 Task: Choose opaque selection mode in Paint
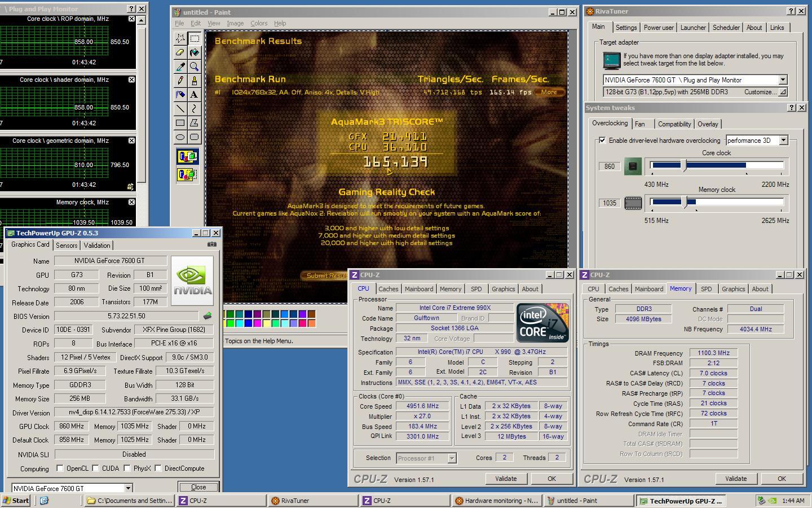click(x=187, y=156)
